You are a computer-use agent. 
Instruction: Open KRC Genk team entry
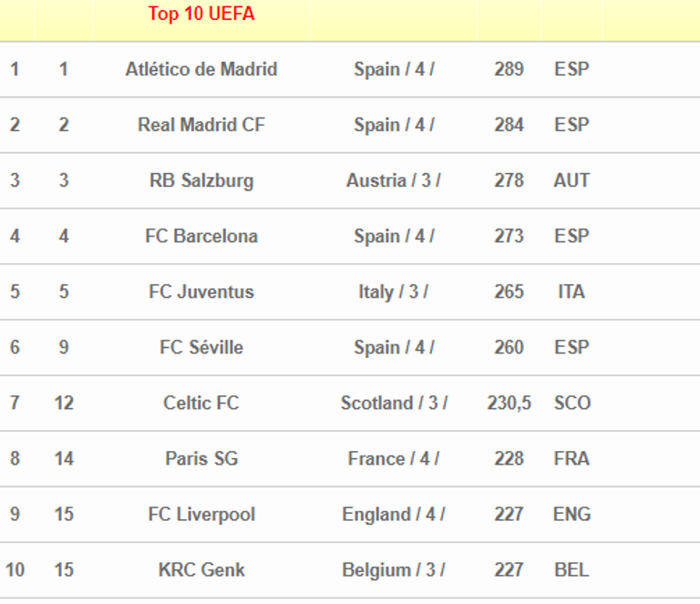tap(201, 569)
